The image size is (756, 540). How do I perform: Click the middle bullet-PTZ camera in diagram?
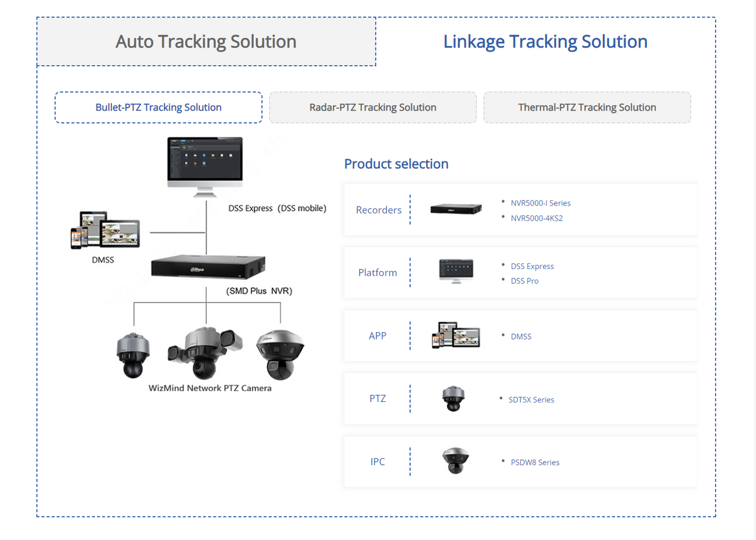[205, 353]
